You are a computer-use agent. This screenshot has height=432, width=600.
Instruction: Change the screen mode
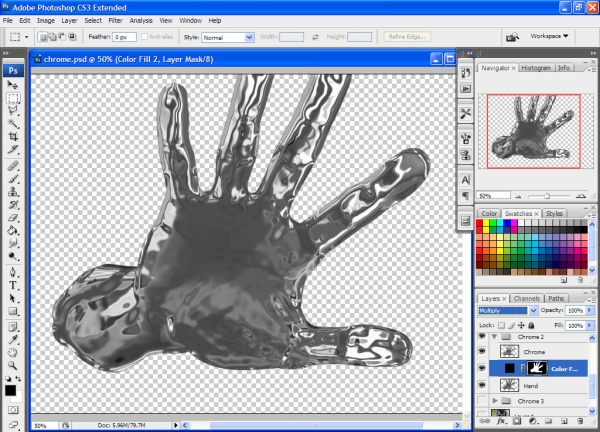coord(13,424)
